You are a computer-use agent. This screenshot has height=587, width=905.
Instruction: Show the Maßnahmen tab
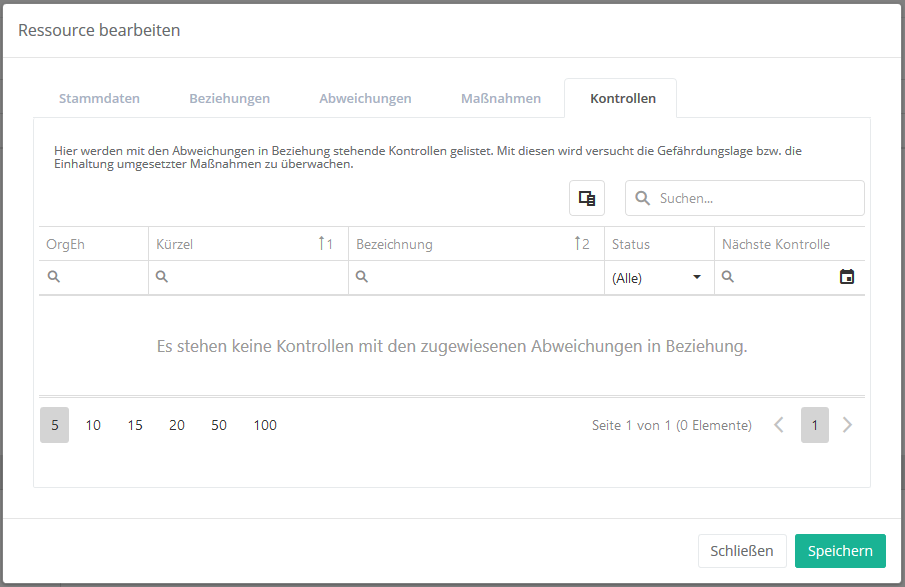click(501, 98)
